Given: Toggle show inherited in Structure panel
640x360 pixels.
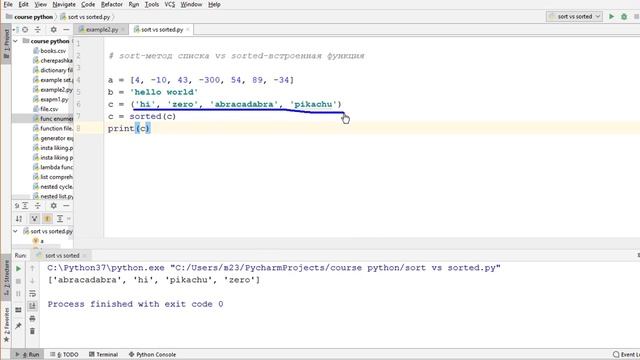Looking at the screenshot, I should (34, 219).
